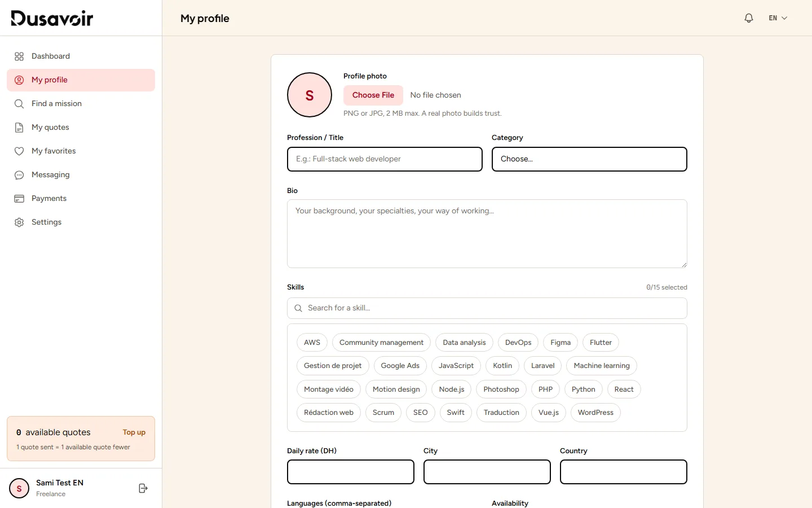Click the Find a mission magnifier icon
Image resolution: width=812 pixels, height=508 pixels.
pos(19,104)
